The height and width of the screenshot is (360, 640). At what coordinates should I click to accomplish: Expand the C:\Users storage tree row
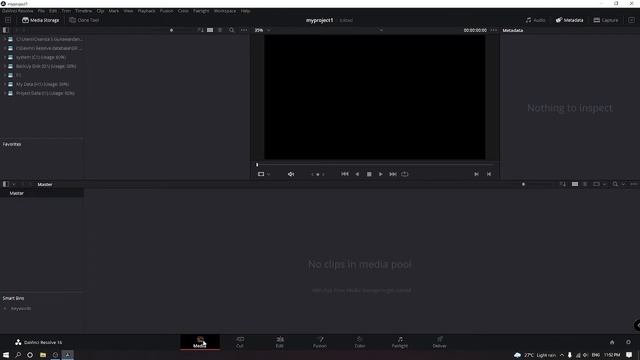click(x=5, y=39)
